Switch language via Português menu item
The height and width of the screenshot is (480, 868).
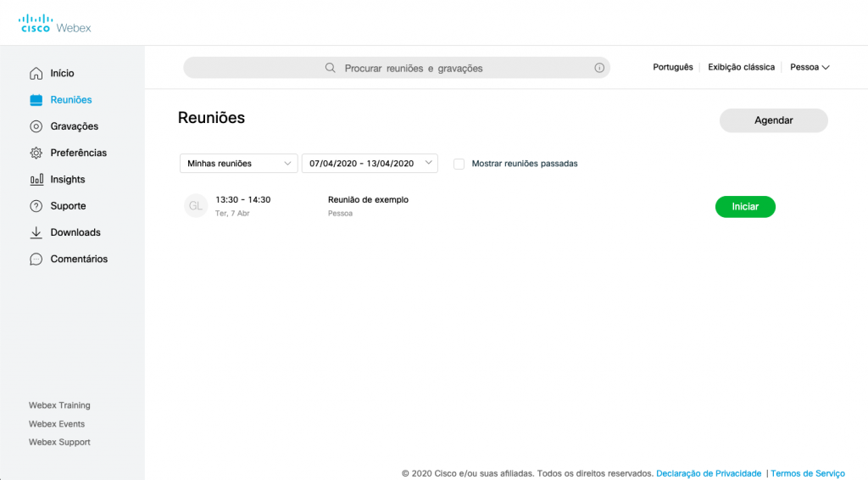(672, 67)
